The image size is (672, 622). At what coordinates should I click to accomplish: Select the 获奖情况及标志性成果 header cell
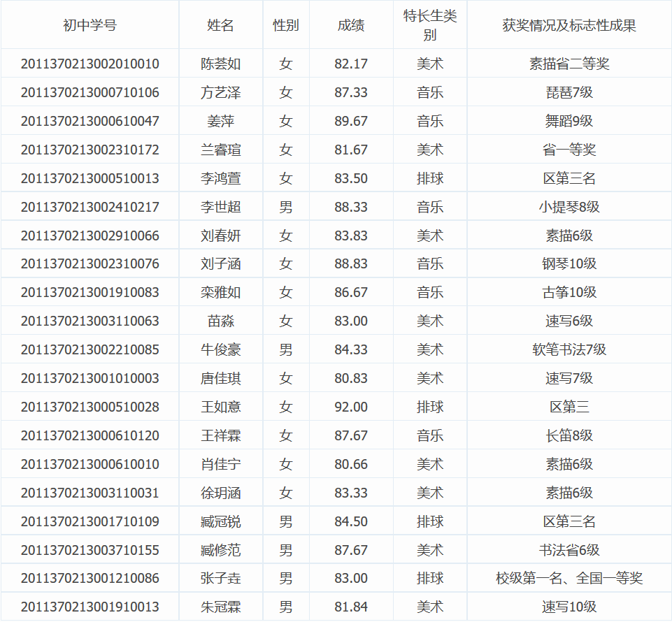pyautogui.click(x=569, y=25)
